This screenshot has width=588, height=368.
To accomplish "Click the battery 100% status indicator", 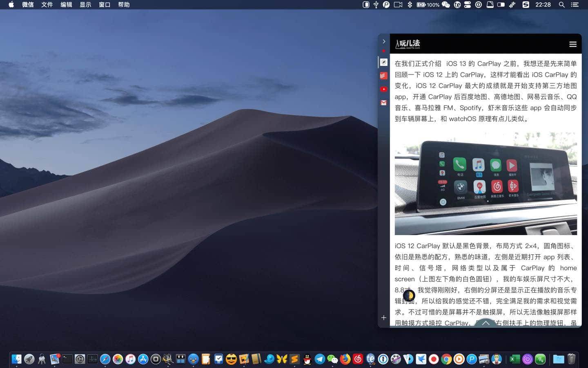I will [x=428, y=4].
